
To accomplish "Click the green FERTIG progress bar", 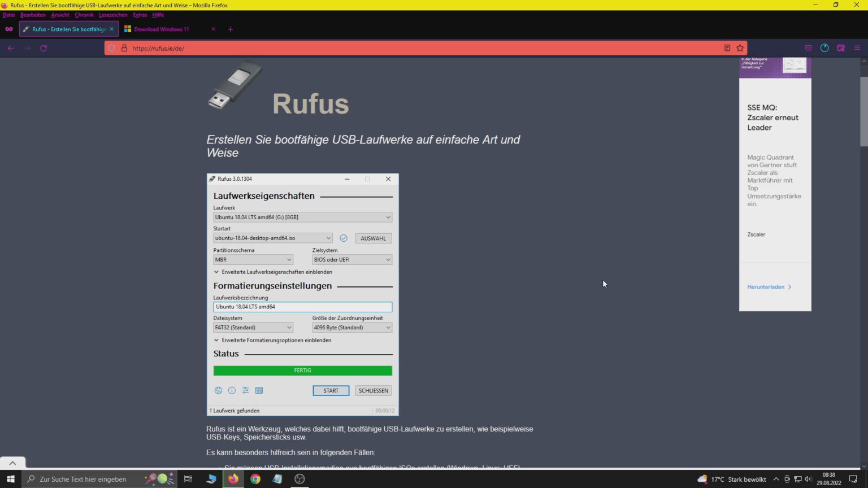I will (302, 371).
